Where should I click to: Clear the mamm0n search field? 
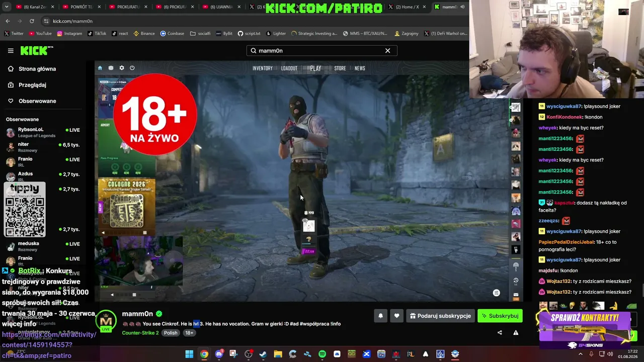pyautogui.click(x=387, y=51)
